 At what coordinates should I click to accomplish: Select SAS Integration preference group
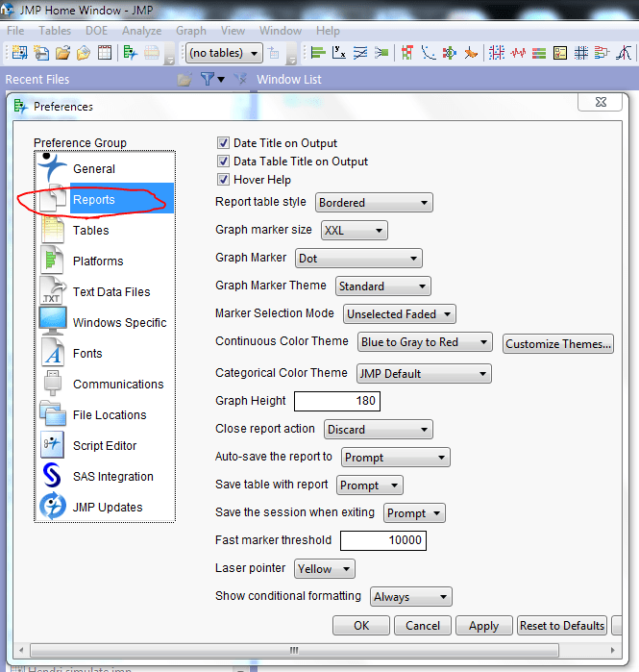pos(105,477)
